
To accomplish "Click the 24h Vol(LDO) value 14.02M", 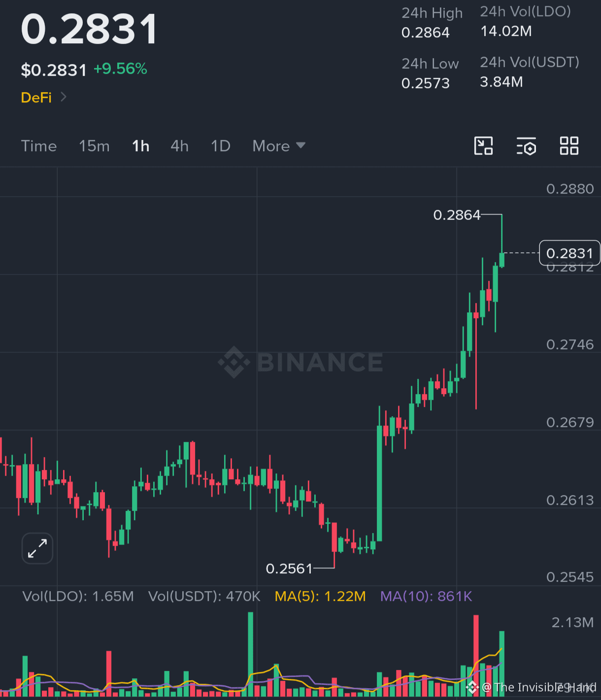I will [506, 31].
